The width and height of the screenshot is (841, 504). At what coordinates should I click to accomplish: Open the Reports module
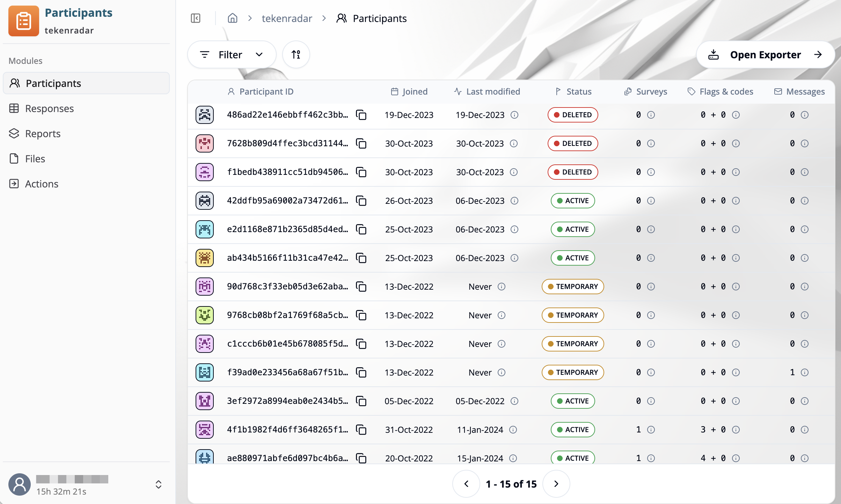point(43,134)
